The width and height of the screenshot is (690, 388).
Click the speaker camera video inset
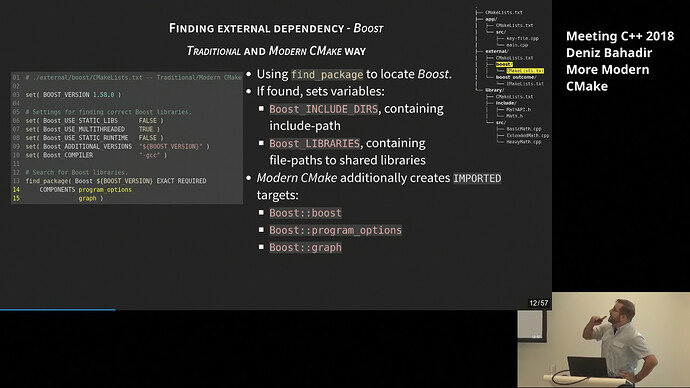(603, 340)
